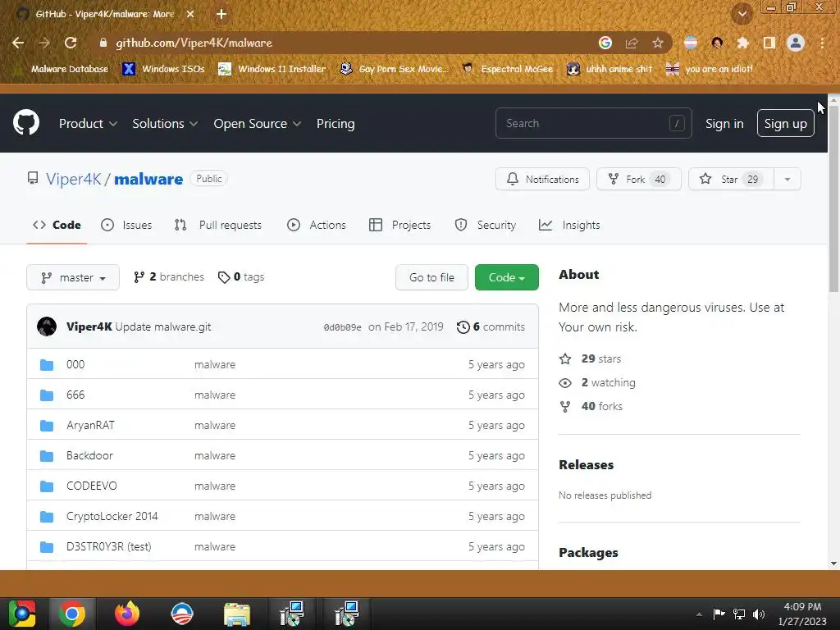The height and width of the screenshot is (630, 840).
Task: Switch to the Code tab
Action: [57, 225]
